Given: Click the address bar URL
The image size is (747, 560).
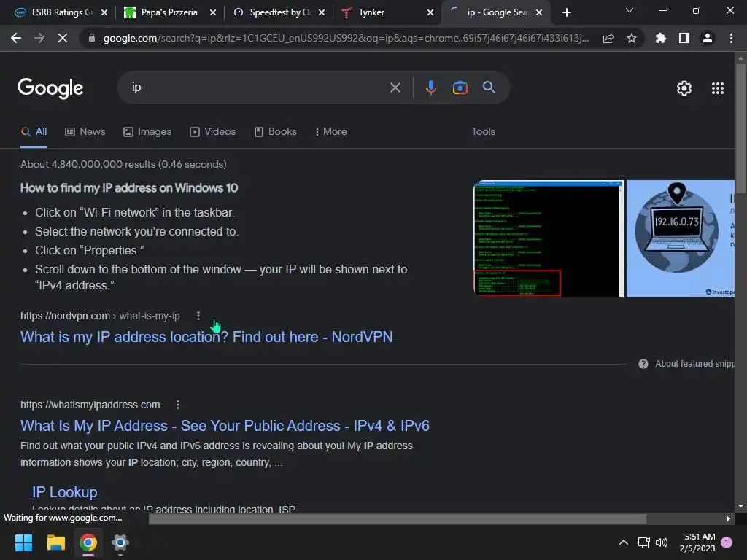Looking at the screenshot, I should pyautogui.click(x=346, y=38).
